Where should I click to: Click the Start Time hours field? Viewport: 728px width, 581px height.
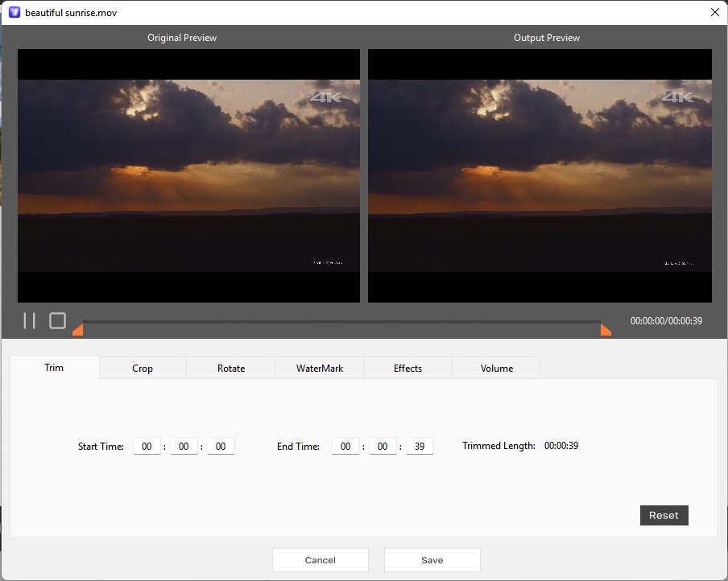pyautogui.click(x=147, y=446)
